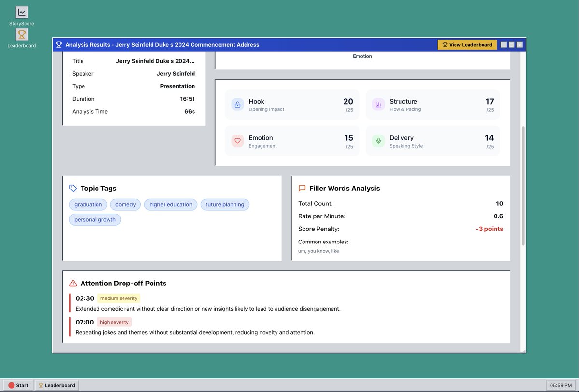The height and width of the screenshot is (392, 579).
Task: Click the Total Count value 10
Action: coord(499,203)
